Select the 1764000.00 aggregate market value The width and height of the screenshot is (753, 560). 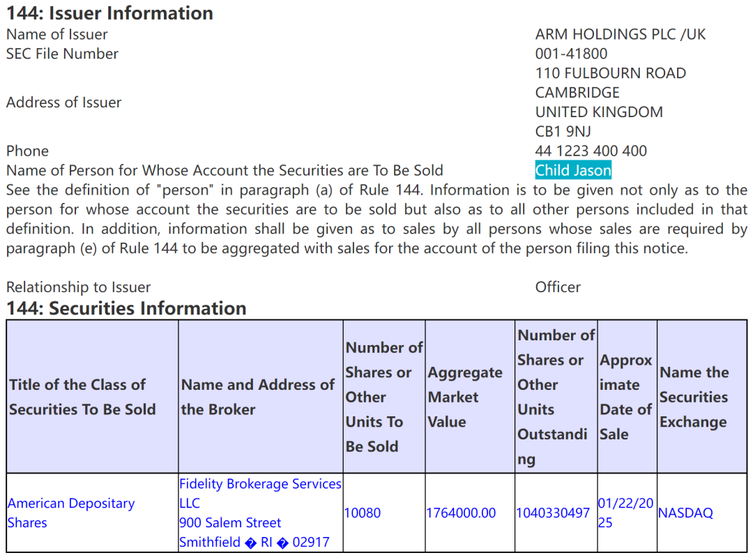[x=461, y=513]
